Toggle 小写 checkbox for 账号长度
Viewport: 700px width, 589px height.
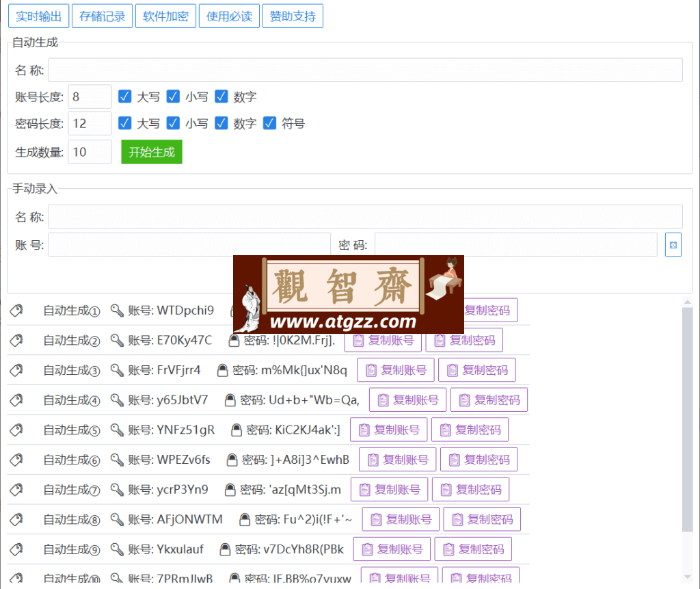173,96
